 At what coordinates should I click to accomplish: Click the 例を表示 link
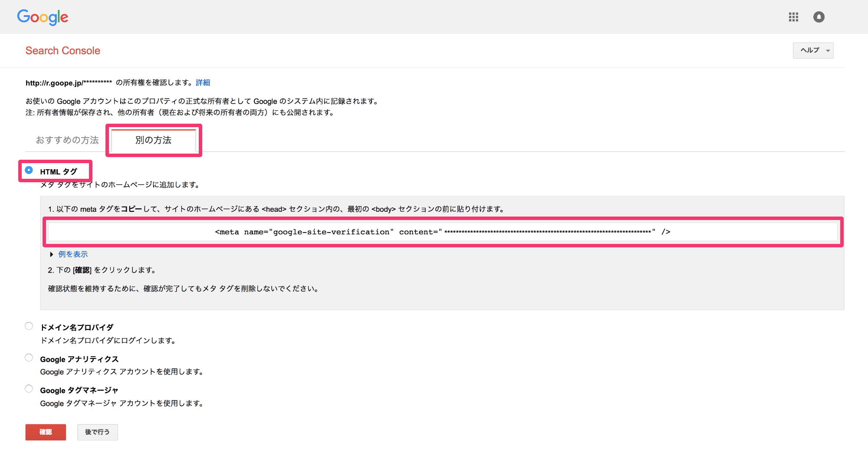73,254
